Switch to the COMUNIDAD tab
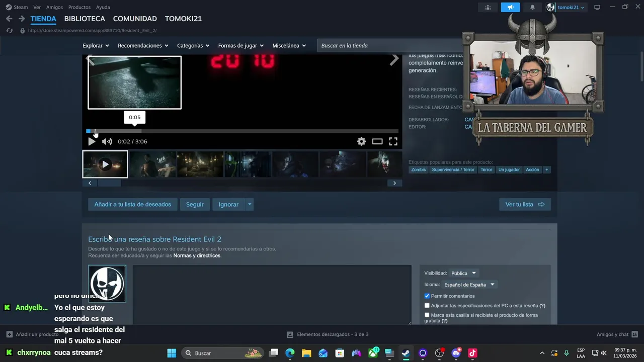This screenshot has height=362, width=644. (x=135, y=19)
